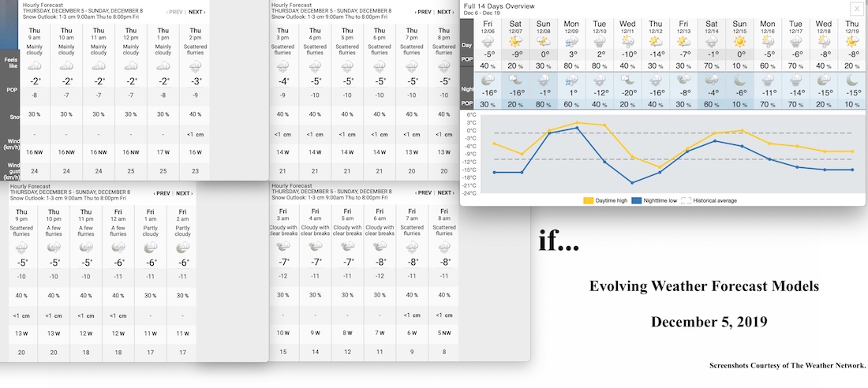Click the Wed 12/11 daytime weather icon
Viewport: 868px width, 388px height.
coord(627,41)
